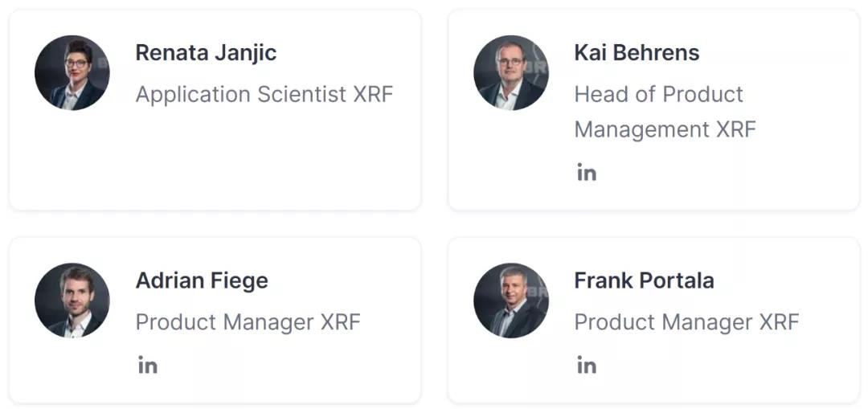Select the name Adrian Fiege
Image resolution: width=868 pixels, height=409 pixels.
point(202,281)
